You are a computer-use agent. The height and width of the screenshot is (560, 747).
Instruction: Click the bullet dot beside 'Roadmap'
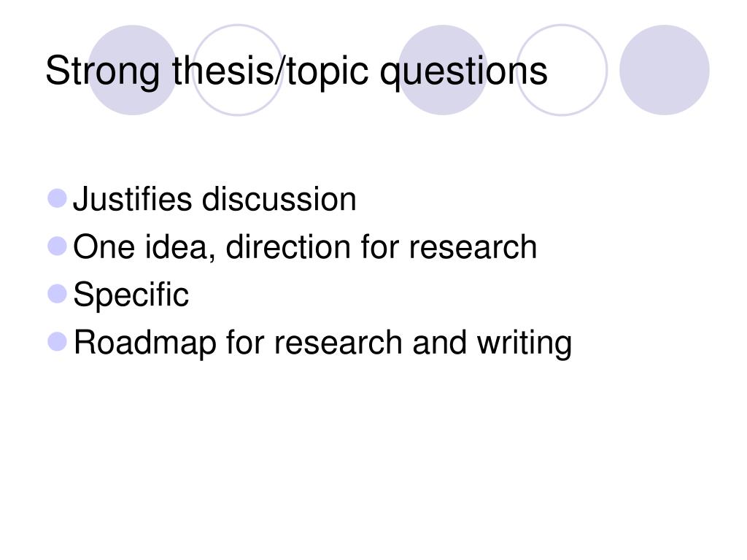tap(57, 342)
